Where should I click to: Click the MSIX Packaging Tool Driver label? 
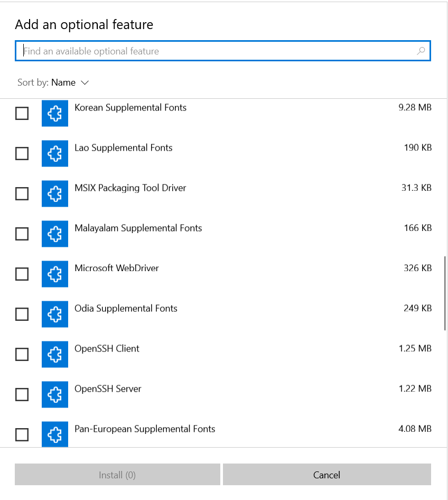130,188
